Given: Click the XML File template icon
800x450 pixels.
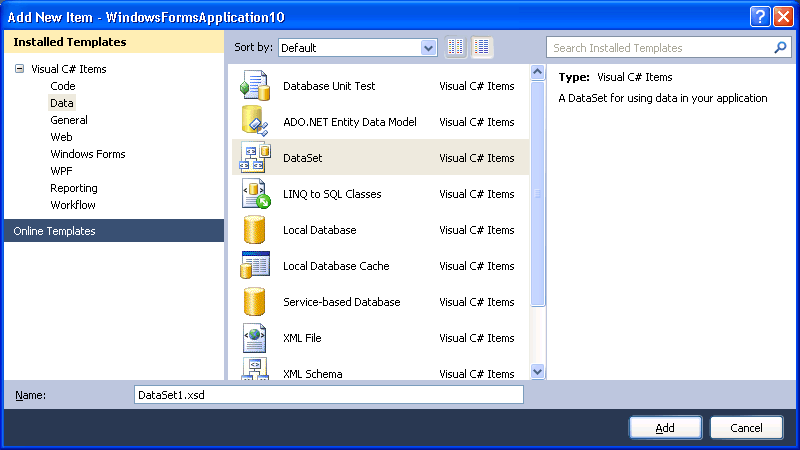Looking at the screenshot, I should tap(254, 338).
